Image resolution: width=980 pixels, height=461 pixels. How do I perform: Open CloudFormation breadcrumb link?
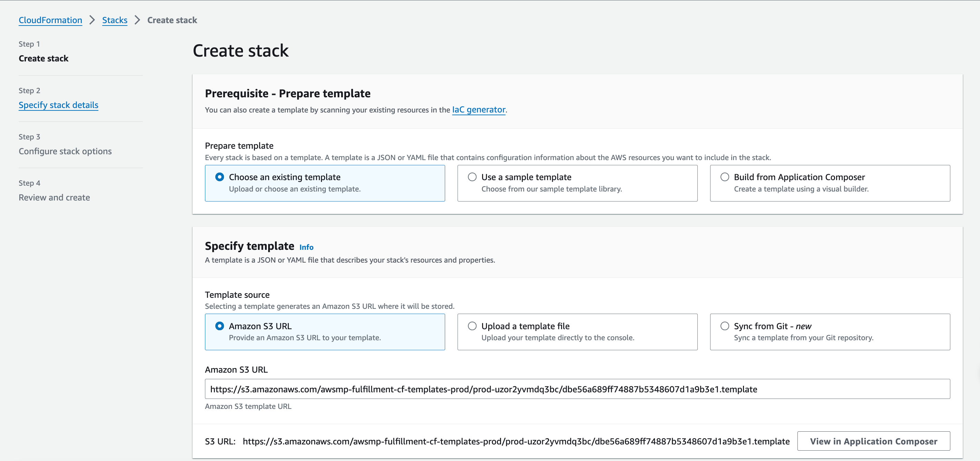50,20
